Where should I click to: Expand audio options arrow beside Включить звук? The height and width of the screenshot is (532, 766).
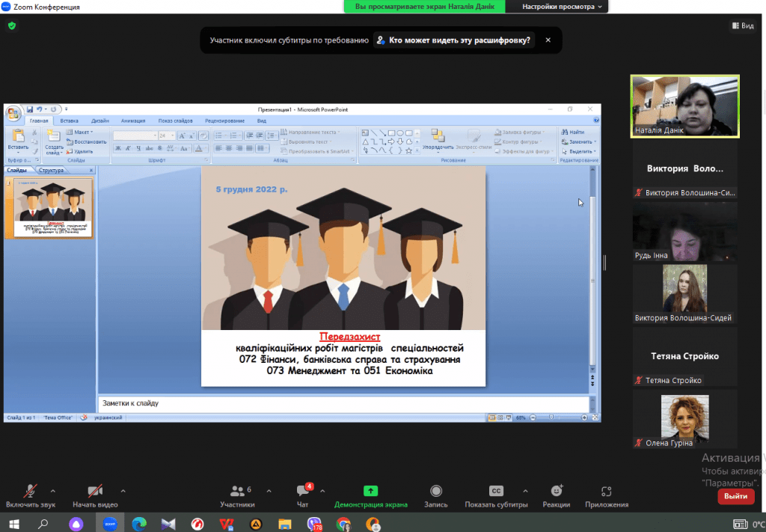(x=52, y=491)
